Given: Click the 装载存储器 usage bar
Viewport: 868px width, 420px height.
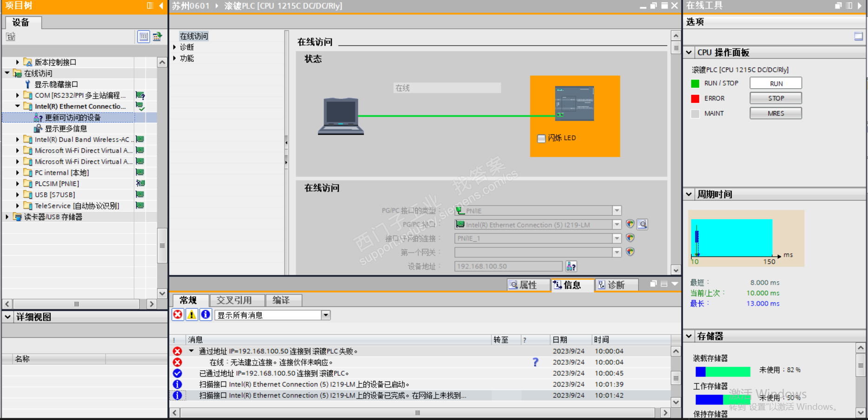Looking at the screenshot, I should pyautogui.click(x=722, y=372).
